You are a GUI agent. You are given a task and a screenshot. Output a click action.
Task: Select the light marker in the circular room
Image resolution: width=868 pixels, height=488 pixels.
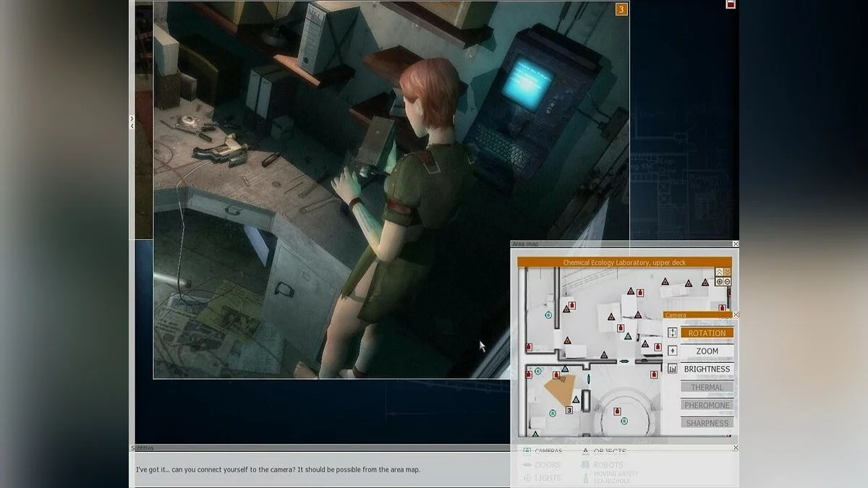pyautogui.click(x=624, y=421)
